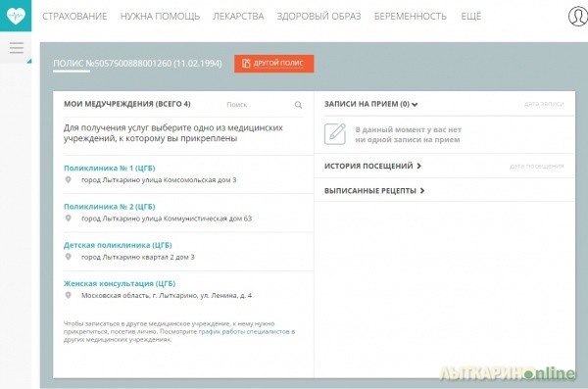588x389 pixels.
Task: Click location pin for Коммунистическая дом 63
Action: (68, 218)
